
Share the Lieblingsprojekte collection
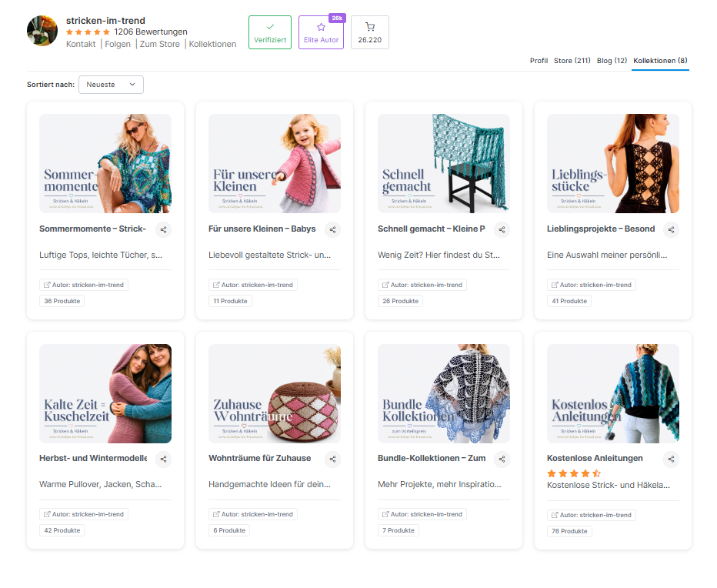pos(671,229)
